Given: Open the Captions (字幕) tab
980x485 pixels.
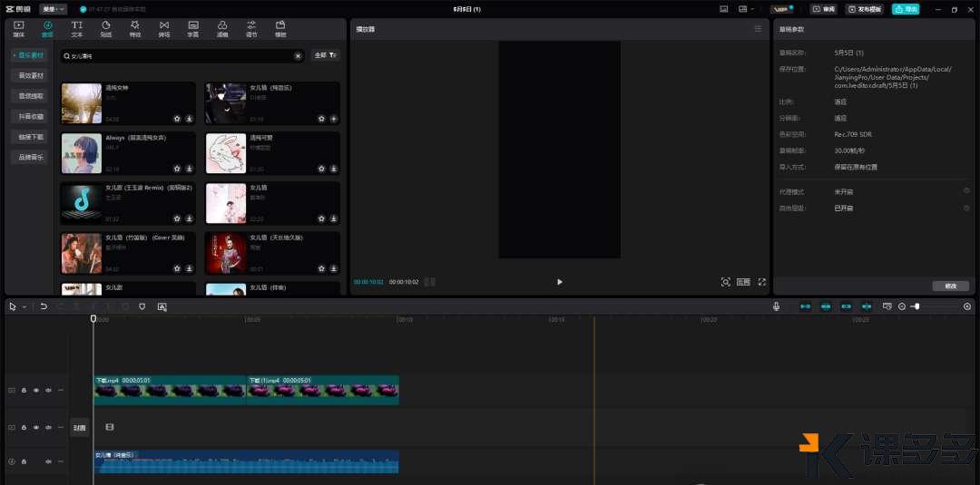Looking at the screenshot, I should click(x=194, y=29).
